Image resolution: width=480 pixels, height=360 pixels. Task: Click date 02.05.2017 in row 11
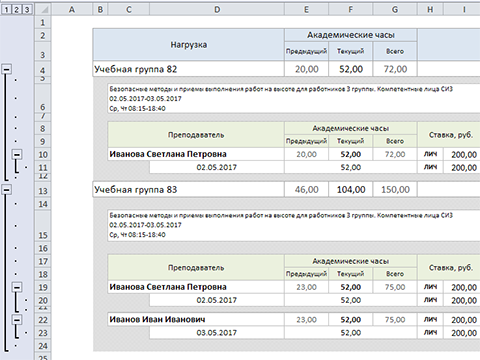(x=217, y=167)
